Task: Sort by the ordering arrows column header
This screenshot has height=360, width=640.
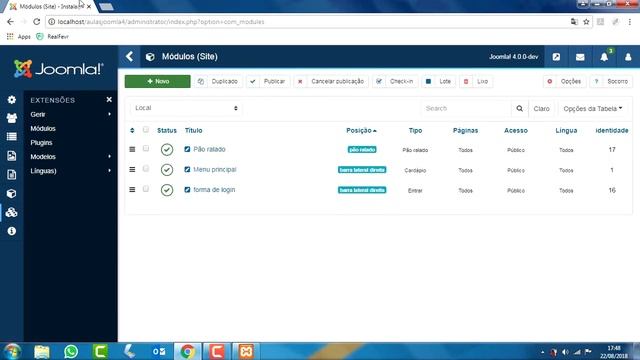Action: click(x=132, y=131)
